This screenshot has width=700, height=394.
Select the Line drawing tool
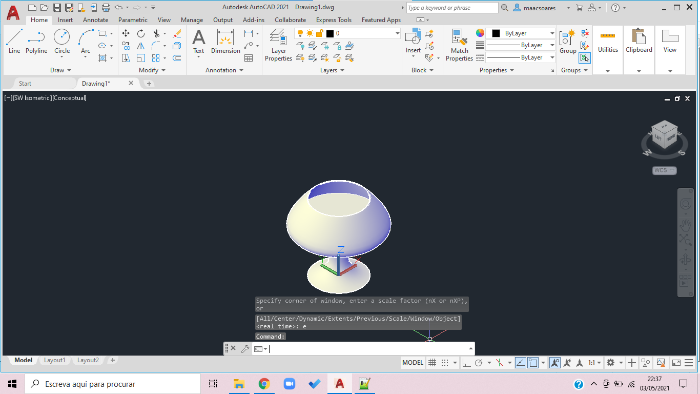[14, 41]
